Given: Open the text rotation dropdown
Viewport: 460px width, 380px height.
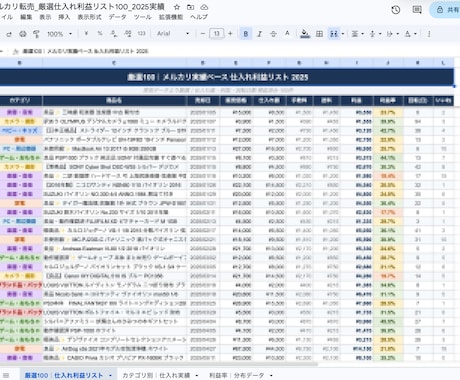Looking at the screenshot, I should click(x=410, y=34).
